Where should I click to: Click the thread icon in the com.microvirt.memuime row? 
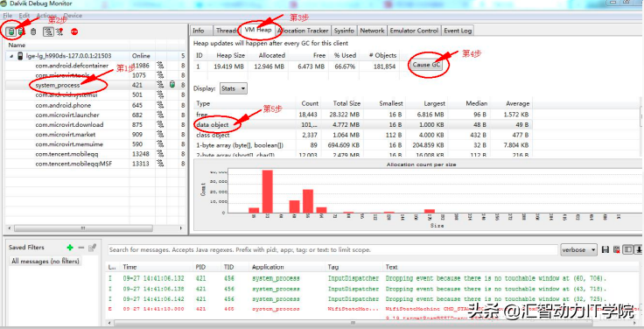[x=160, y=144]
